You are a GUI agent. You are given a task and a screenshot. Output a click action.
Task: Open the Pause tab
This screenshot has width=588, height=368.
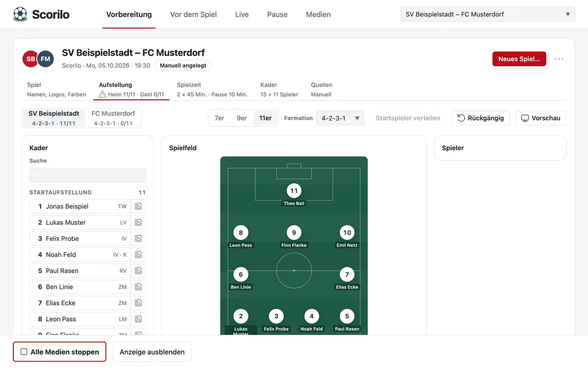tap(277, 14)
